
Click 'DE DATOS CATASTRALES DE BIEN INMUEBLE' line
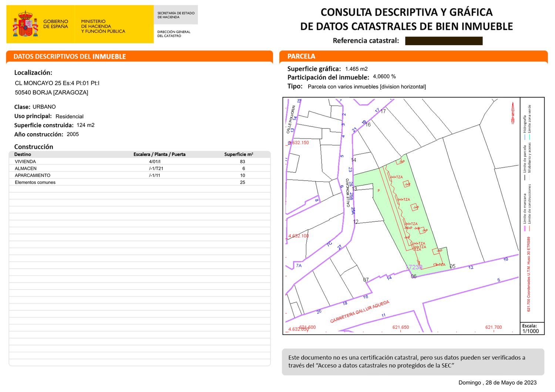[407, 26]
